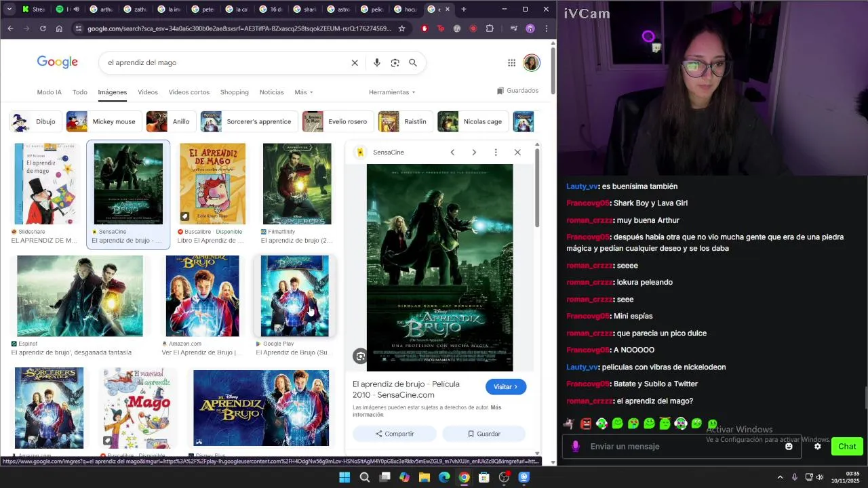Screen dimensions: 868x488
Task: Click the Visitar button for SensaCine
Action: pyautogui.click(x=506, y=387)
